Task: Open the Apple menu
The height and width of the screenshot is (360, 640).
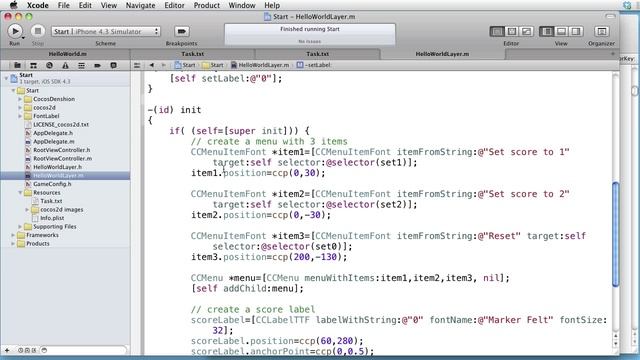Action: click(13, 5)
